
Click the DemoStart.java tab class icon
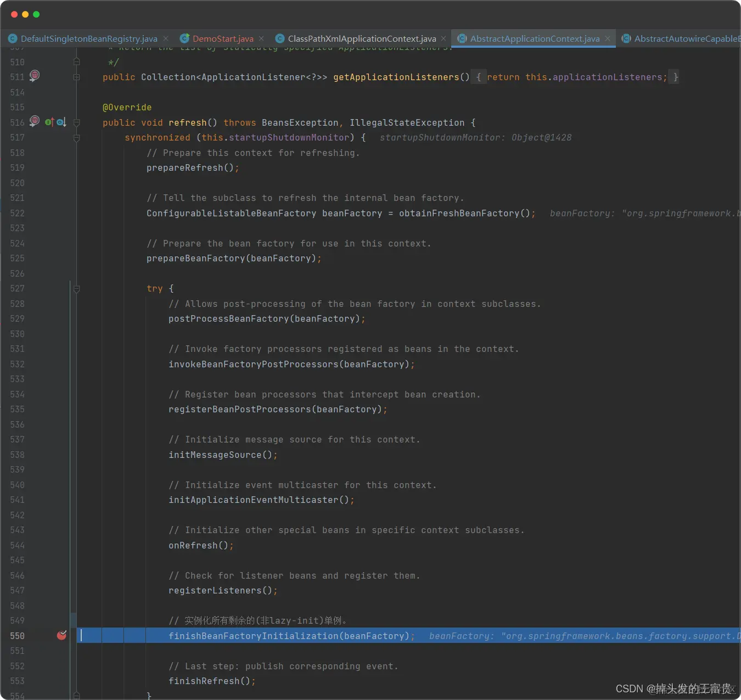tap(185, 38)
